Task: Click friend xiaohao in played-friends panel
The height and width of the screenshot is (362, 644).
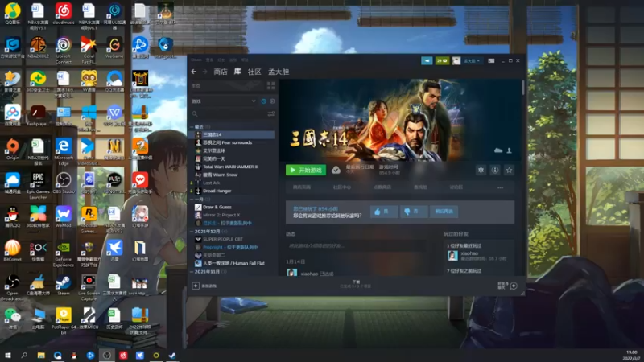Action: coord(477,256)
